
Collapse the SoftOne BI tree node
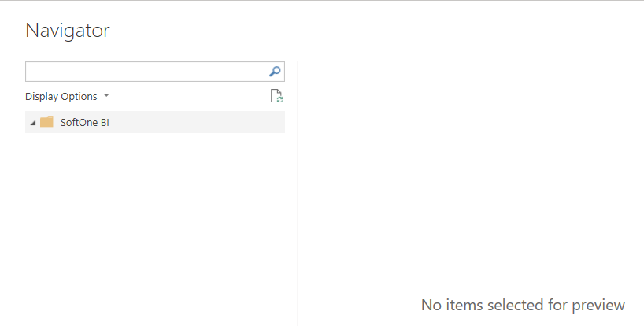tap(32, 123)
